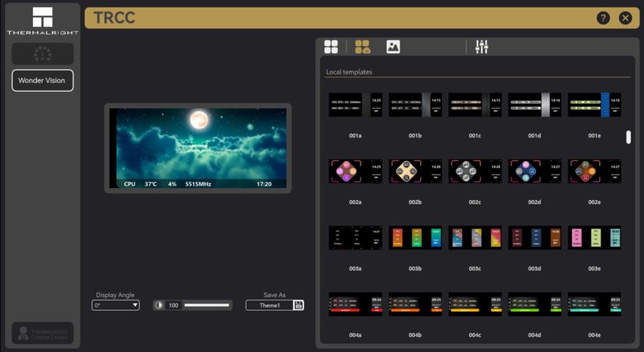Select template thumbnail 004e
Image resolution: width=644 pixels, height=352 pixels.
(594, 304)
